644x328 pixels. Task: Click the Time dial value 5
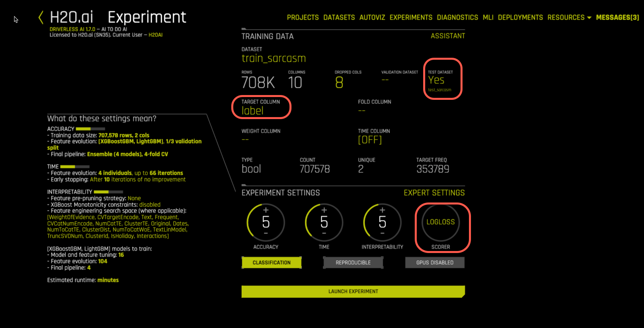pyautogui.click(x=324, y=222)
